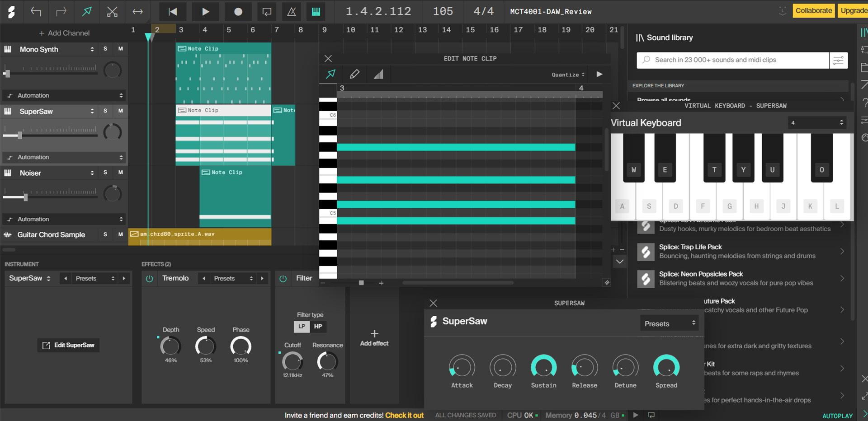Image resolution: width=868 pixels, height=421 pixels.
Task: Click the Check it out link
Action: (x=404, y=415)
